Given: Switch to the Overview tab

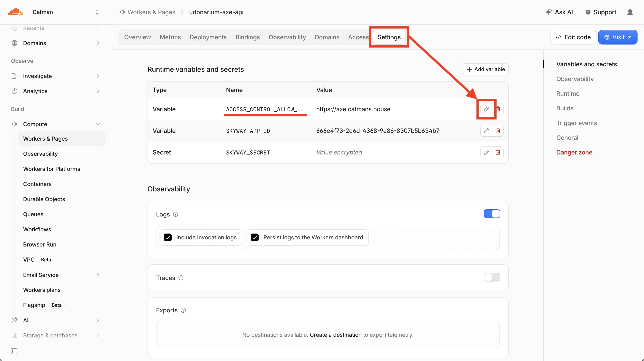Looking at the screenshot, I should [x=138, y=37].
